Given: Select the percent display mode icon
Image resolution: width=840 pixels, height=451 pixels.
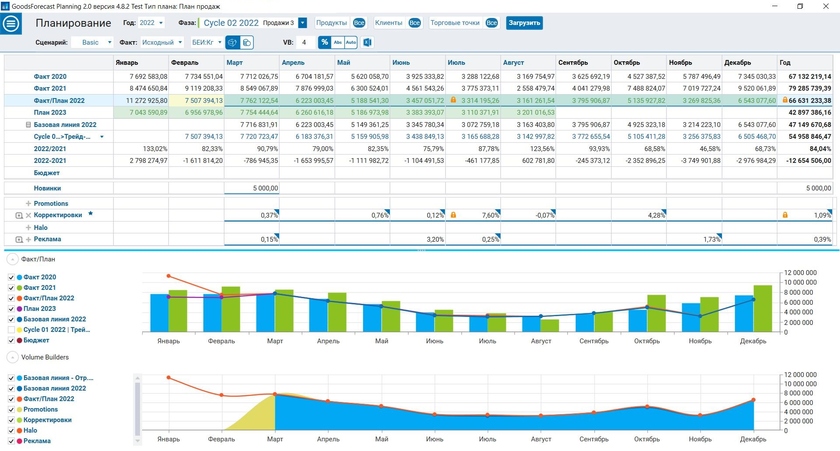Looking at the screenshot, I should [x=325, y=43].
